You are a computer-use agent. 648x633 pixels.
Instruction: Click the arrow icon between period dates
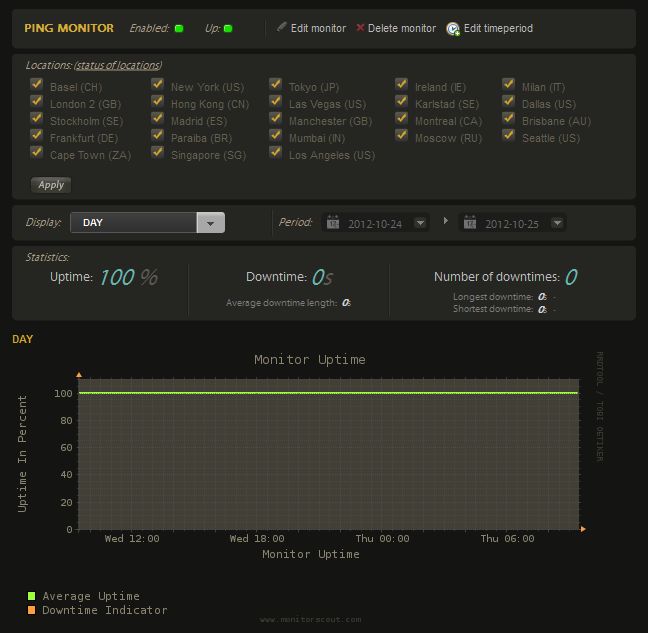[446, 221]
